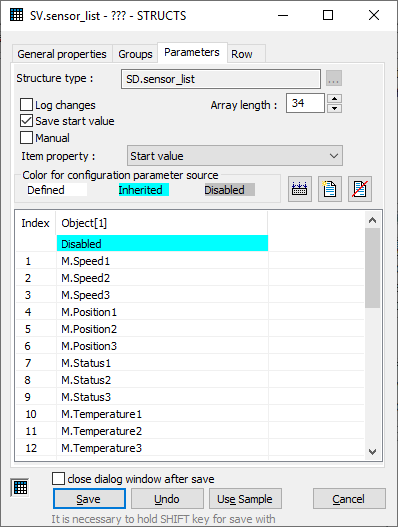Select the cyan Disabled row cell
This screenshot has height=527, width=398.
(x=162, y=243)
